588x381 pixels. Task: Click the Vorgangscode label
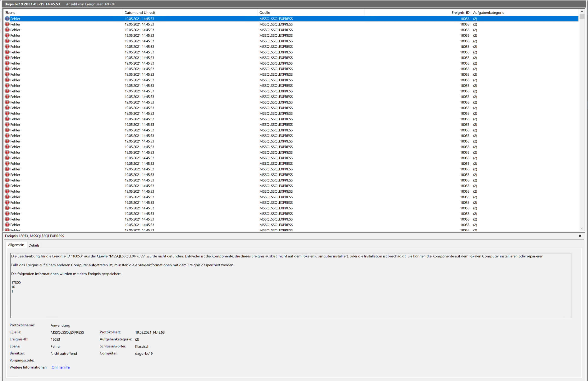point(22,360)
